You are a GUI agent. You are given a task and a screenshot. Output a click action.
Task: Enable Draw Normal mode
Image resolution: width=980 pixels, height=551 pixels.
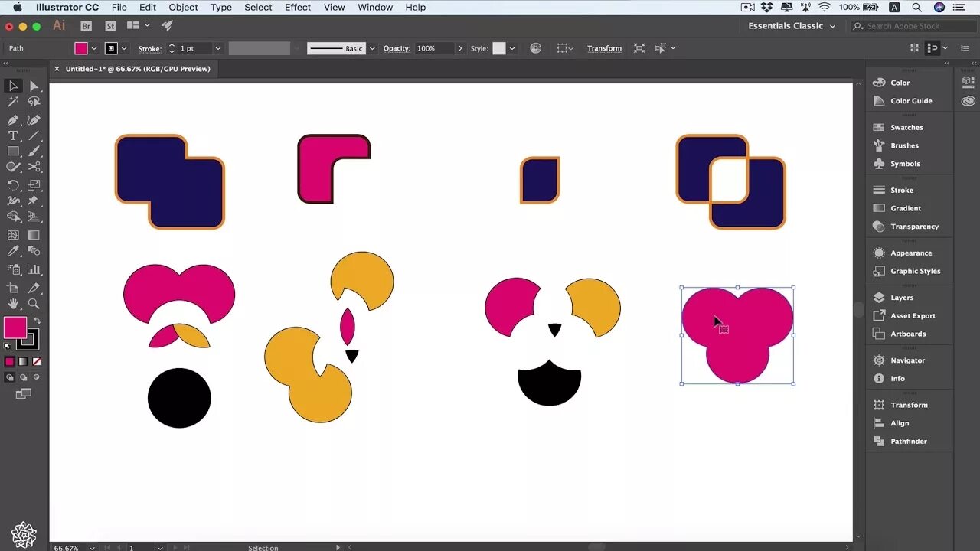pos(9,377)
